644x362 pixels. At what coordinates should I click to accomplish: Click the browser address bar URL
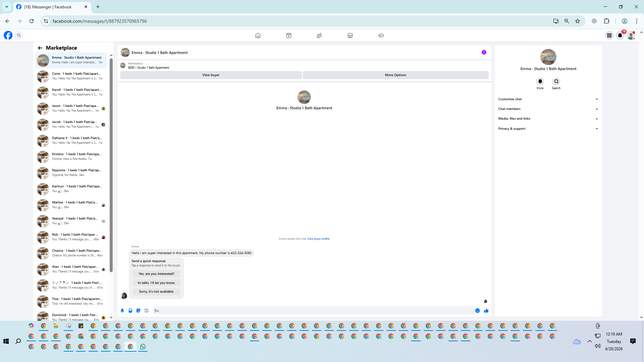100,21
